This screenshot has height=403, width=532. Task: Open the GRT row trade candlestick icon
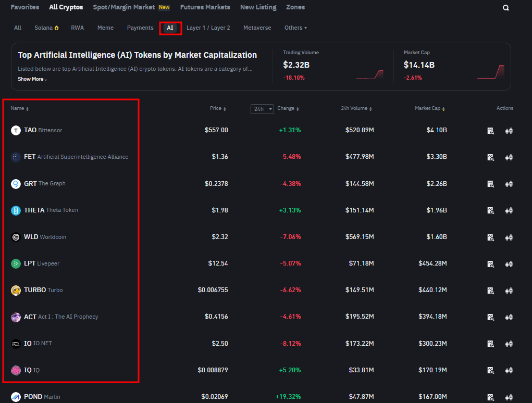pyautogui.click(x=509, y=184)
